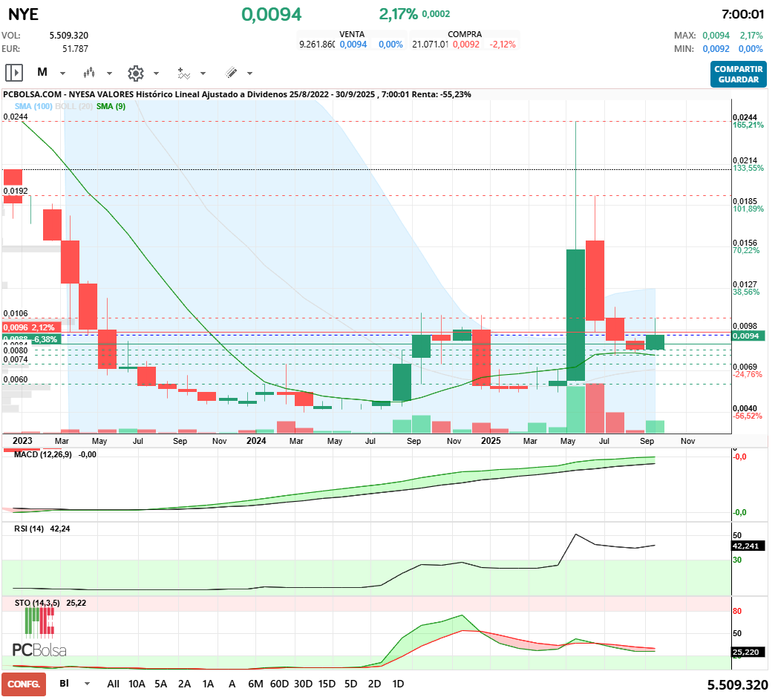This screenshot has width=778, height=700.
Task: Click the 0,0094 green price axis marker
Action: (x=748, y=336)
